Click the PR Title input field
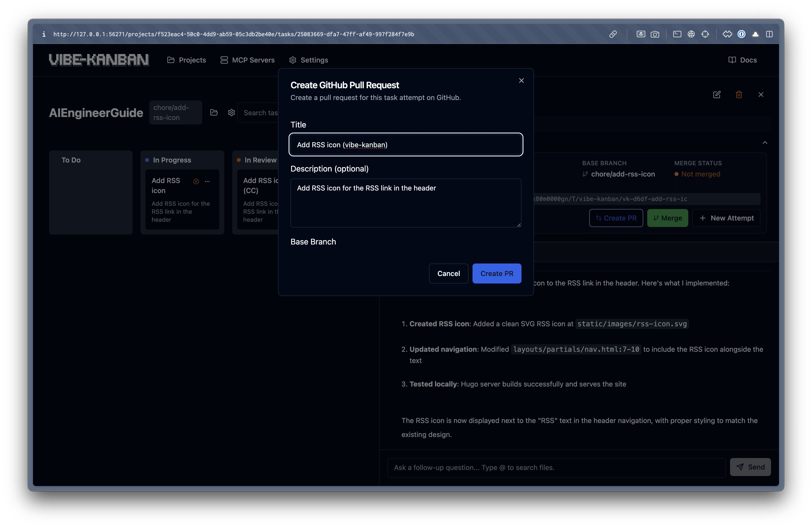Image resolution: width=812 pixels, height=528 pixels. tap(406, 144)
